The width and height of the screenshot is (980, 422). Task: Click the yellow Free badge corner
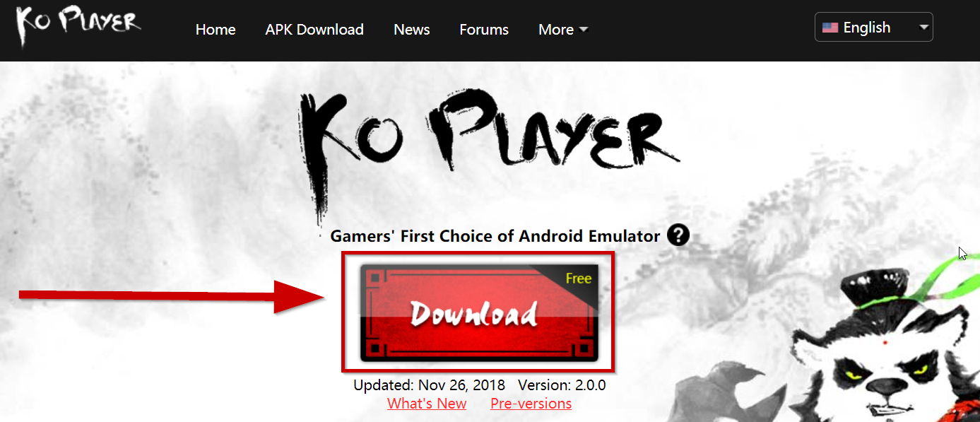(578, 279)
